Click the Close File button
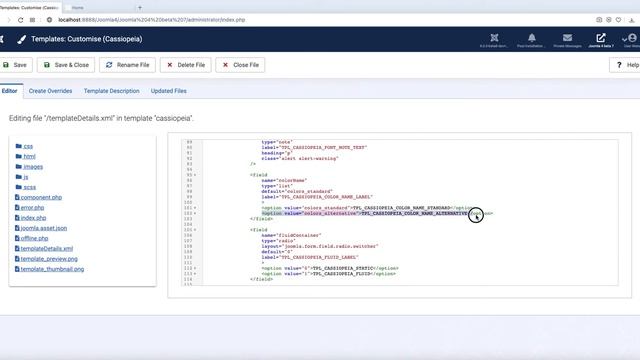 point(240,65)
